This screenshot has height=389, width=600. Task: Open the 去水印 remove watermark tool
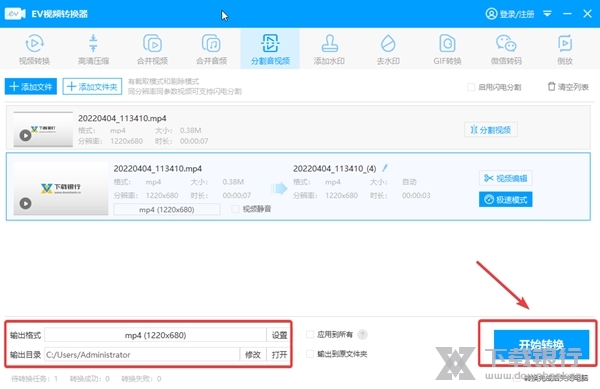388,49
